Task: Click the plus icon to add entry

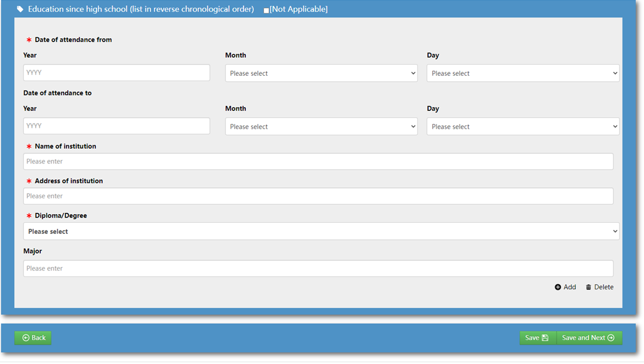Action: point(558,287)
